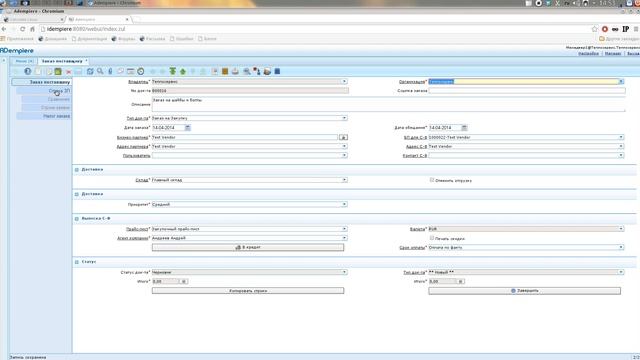This screenshot has width=640, height=360.
Task: Click the Refresh toolbar icon
Action: pos(90,71)
